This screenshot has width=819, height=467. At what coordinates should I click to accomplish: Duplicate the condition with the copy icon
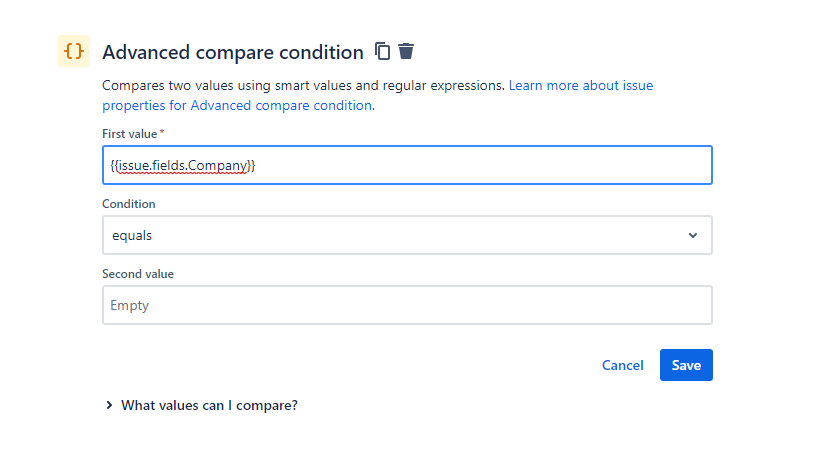pyautogui.click(x=382, y=51)
